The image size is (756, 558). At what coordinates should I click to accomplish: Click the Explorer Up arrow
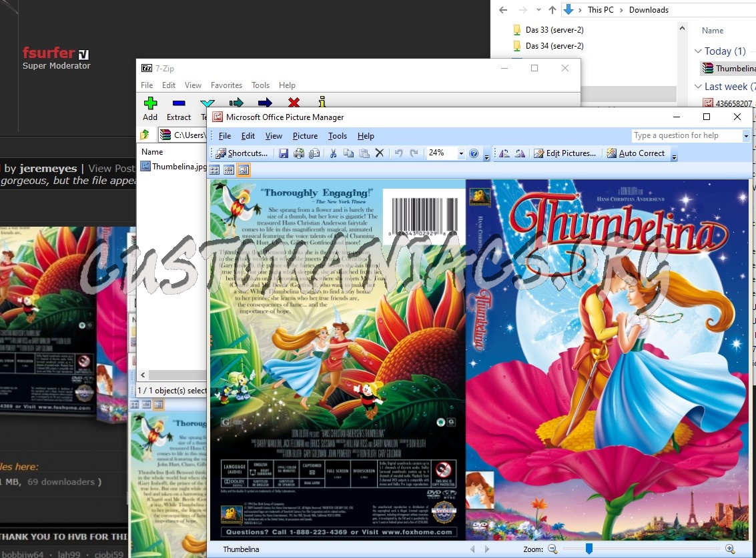552,9
